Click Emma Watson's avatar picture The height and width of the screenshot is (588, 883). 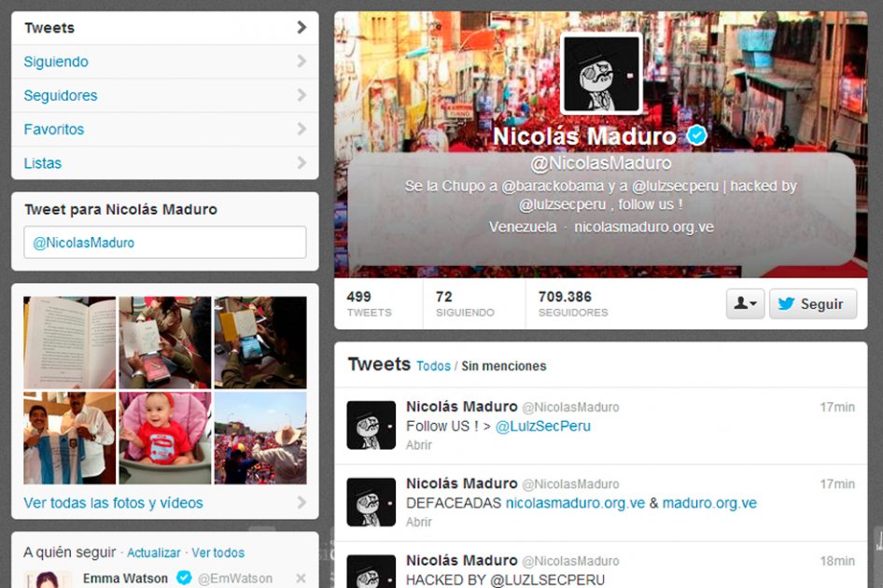tap(48, 580)
